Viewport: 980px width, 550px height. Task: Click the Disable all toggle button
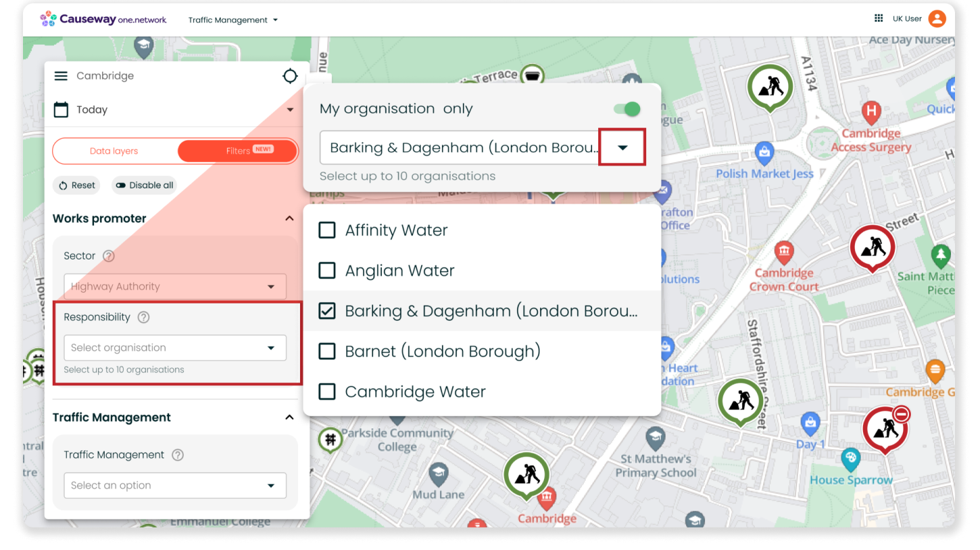tap(144, 185)
